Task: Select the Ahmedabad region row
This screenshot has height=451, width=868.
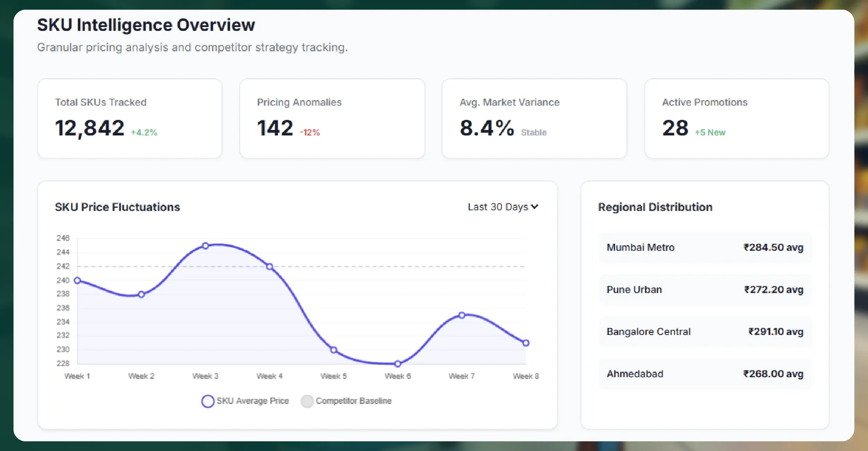Action: [x=704, y=374]
